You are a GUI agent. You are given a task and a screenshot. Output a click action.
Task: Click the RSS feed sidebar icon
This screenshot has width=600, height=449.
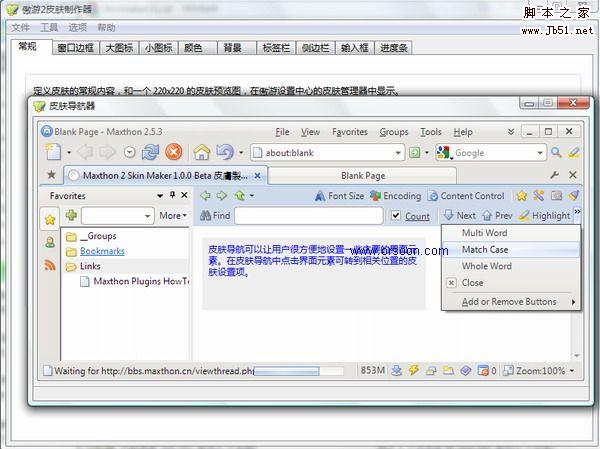[50, 265]
